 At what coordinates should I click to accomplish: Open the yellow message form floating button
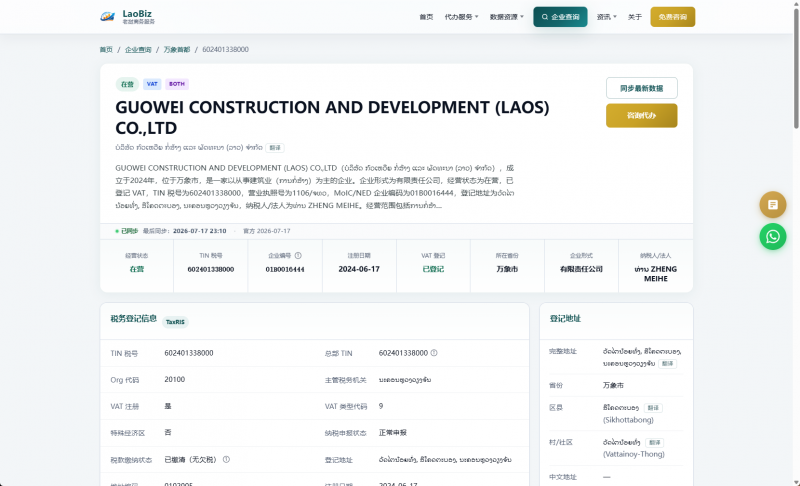click(x=772, y=204)
